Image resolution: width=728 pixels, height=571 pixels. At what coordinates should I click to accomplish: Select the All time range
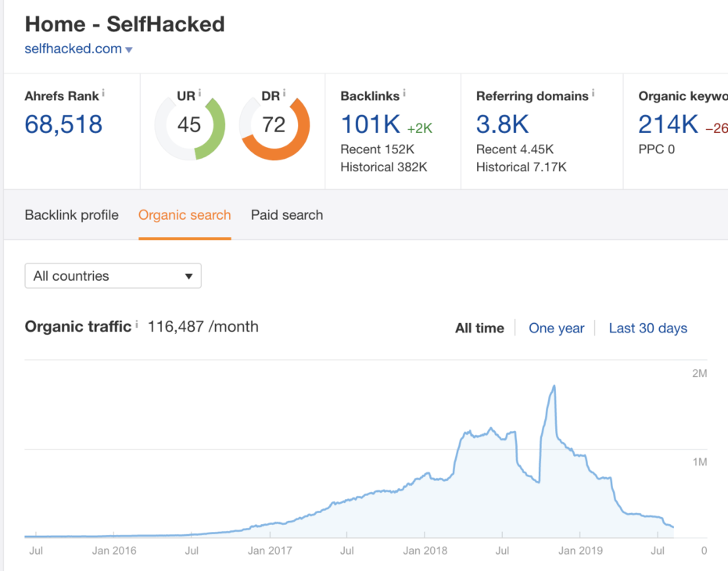click(x=479, y=328)
